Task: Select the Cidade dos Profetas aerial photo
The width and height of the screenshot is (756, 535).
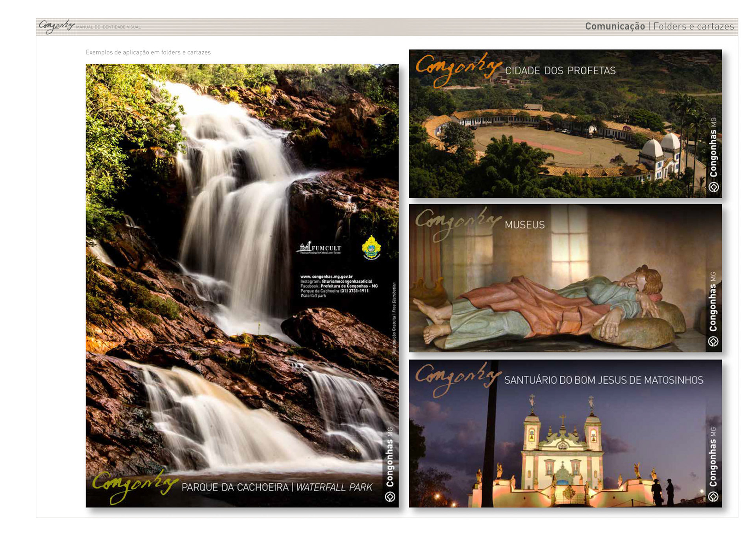Action: click(x=565, y=124)
